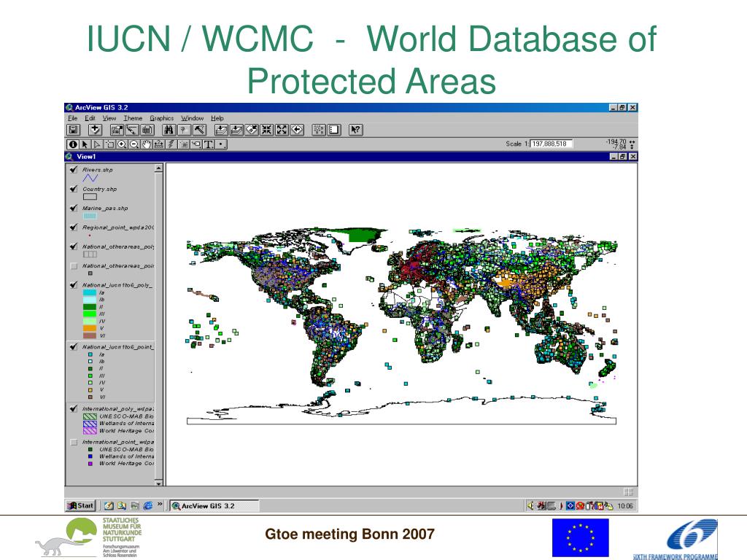
Task: Click the Find binoculars icon
Action: [169, 130]
